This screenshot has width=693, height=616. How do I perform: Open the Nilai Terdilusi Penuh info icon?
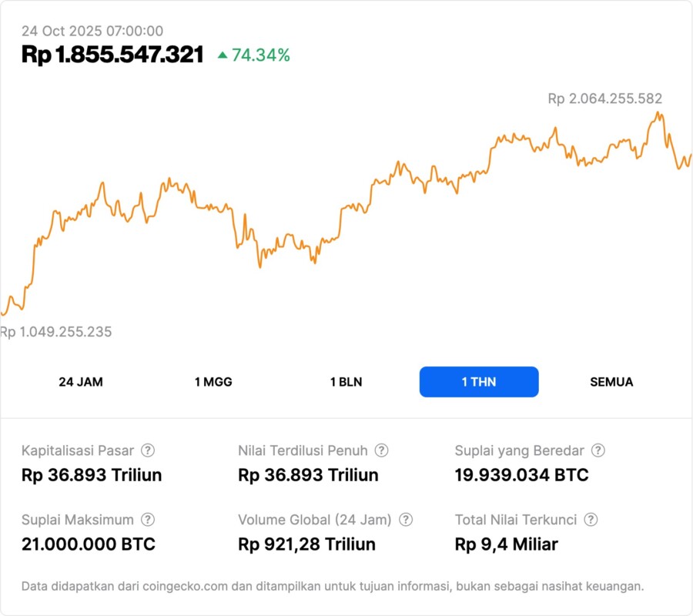pos(381,450)
